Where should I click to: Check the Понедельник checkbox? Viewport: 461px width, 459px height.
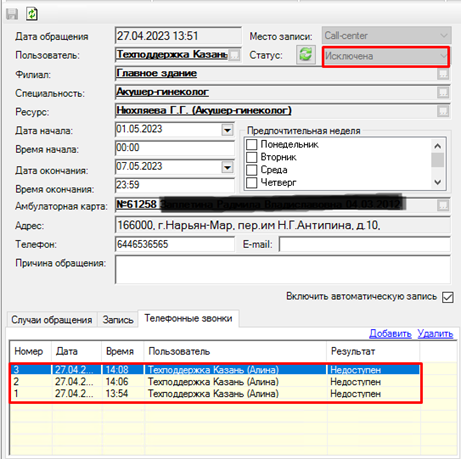pyautogui.click(x=252, y=145)
